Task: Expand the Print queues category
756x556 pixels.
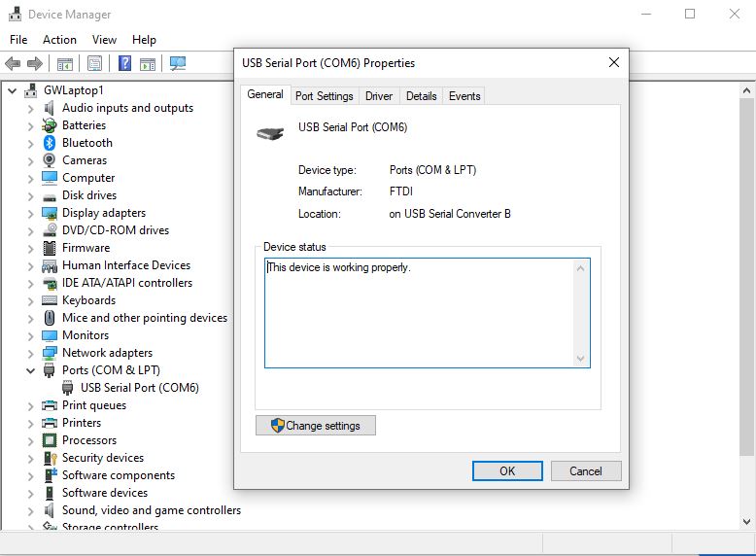Action: pos(31,405)
